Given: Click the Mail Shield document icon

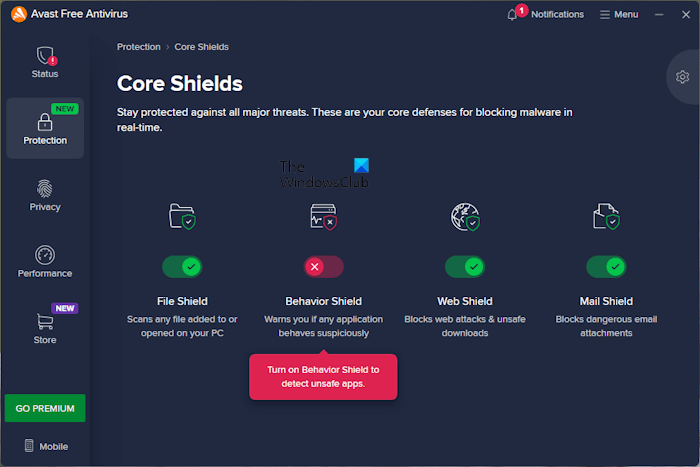Looking at the screenshot, I should tap(606, 217).
